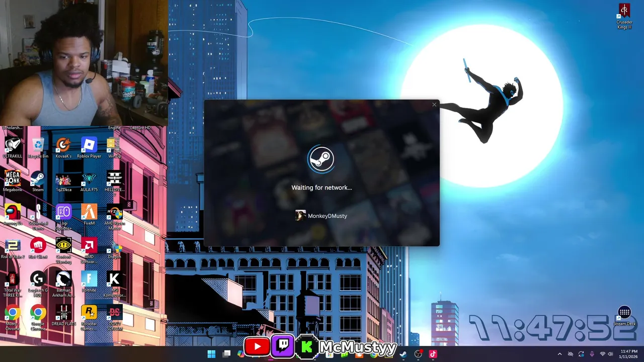Open AMD Ryzen Master shortcut
644x362 pixels.
114,217
